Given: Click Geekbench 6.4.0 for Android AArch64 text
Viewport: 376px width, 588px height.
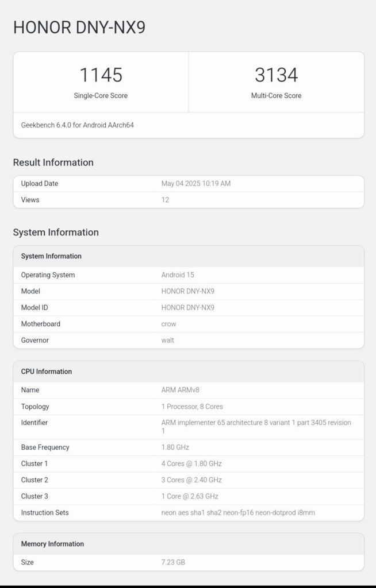Looking at the screenshot, I should pyautogui.click(x=78, y=125).
